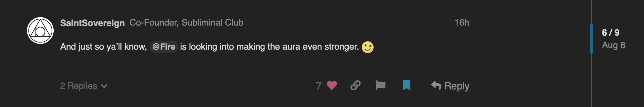This screenshot has height=107, width=644.
Task: Flag this post with the flag icon
Action: (x=380, y=86)
